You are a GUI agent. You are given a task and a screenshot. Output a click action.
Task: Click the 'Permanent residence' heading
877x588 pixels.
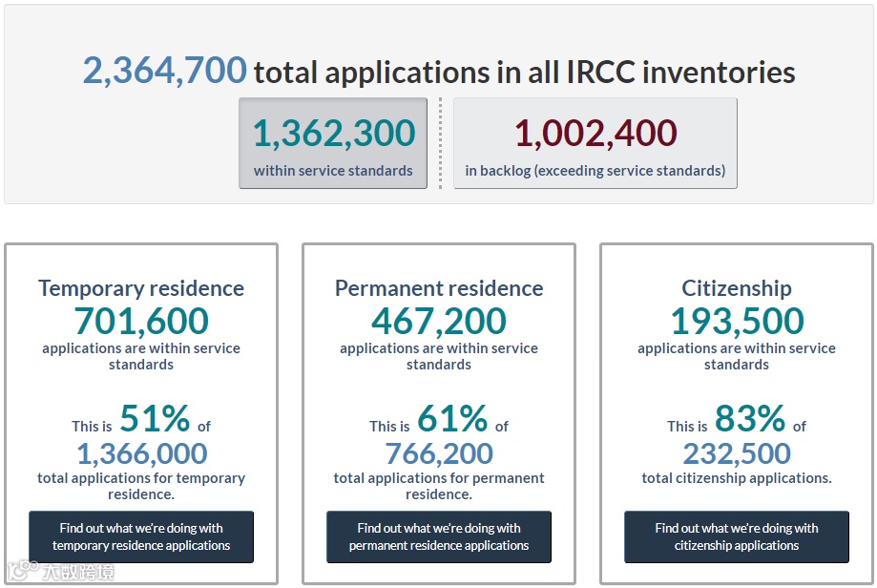pos(439,288)
